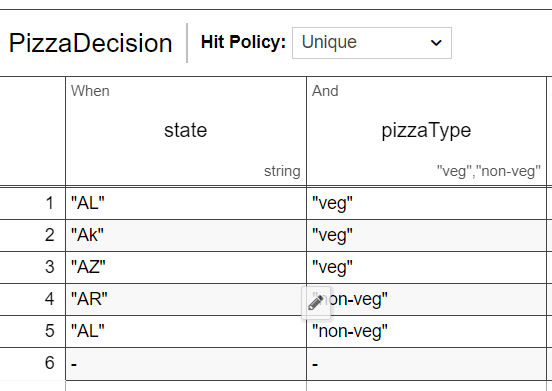Click the string type label under state
Viewport: 552px width, 391px height.
(x=282, y=171)
